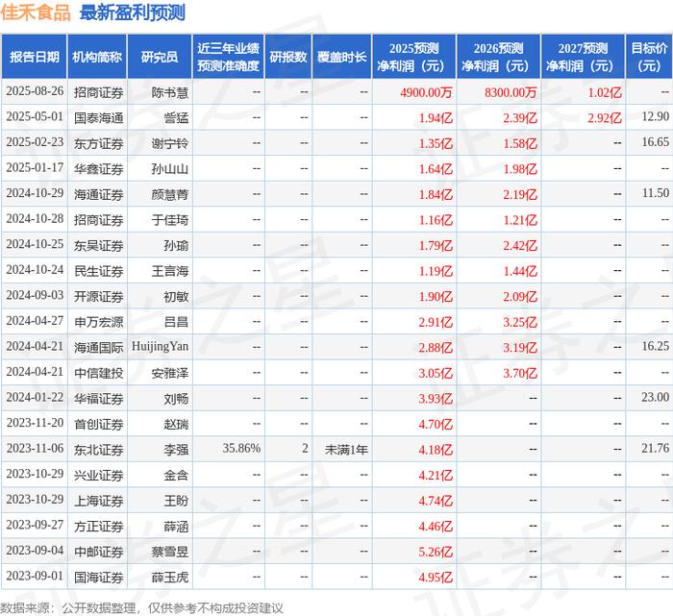This screenshot has width=673, height=616.
Task: Click the target price 12.90
Action: tap(655, 116)
